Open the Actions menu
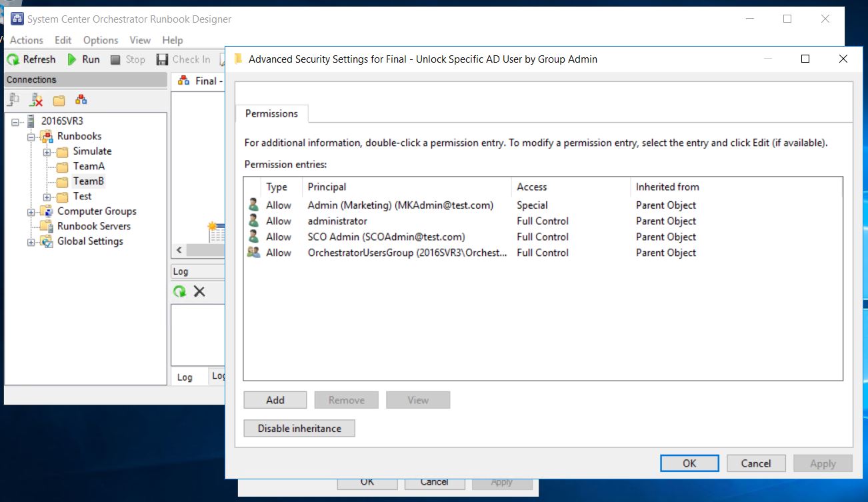868x502 pixels. click(26, 40)
